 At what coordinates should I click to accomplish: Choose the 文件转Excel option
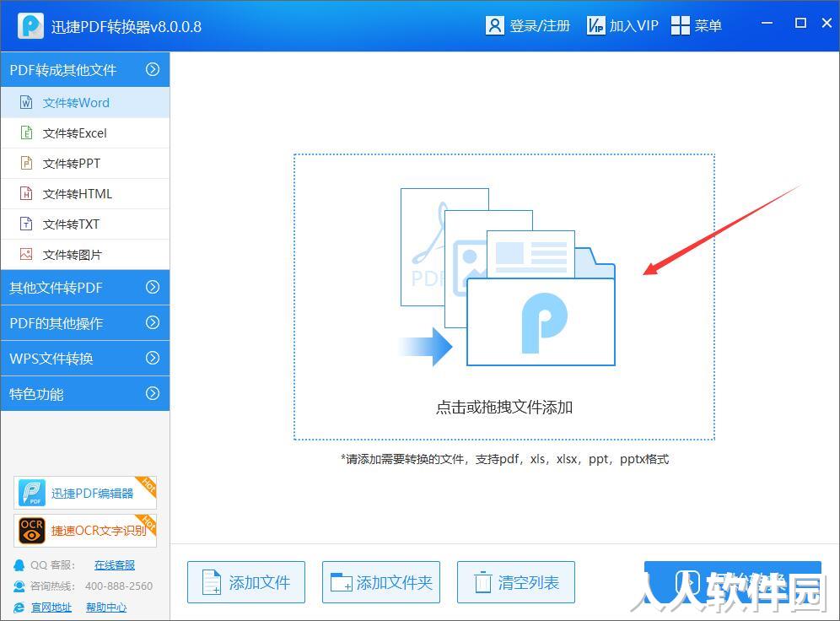(85, 132)
